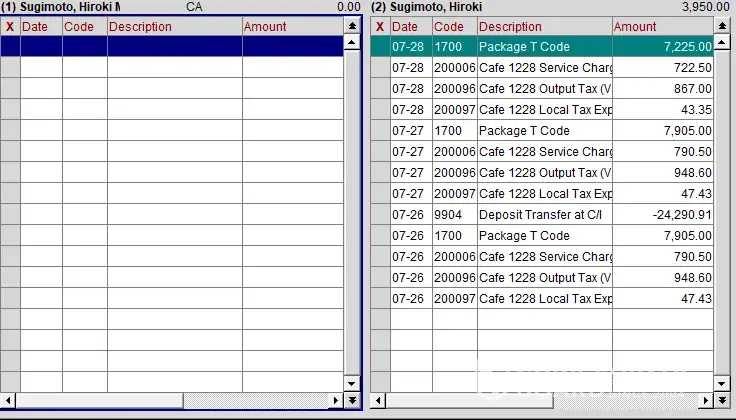This screenshot has width=736, height=420.
Task: Jump to top of window 2 list
Action: 722,27
